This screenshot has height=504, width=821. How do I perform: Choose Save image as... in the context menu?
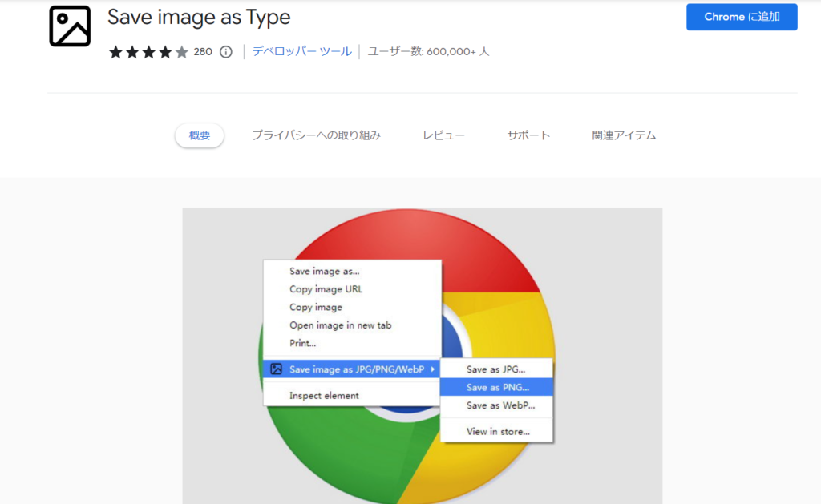tap(353, 271)
